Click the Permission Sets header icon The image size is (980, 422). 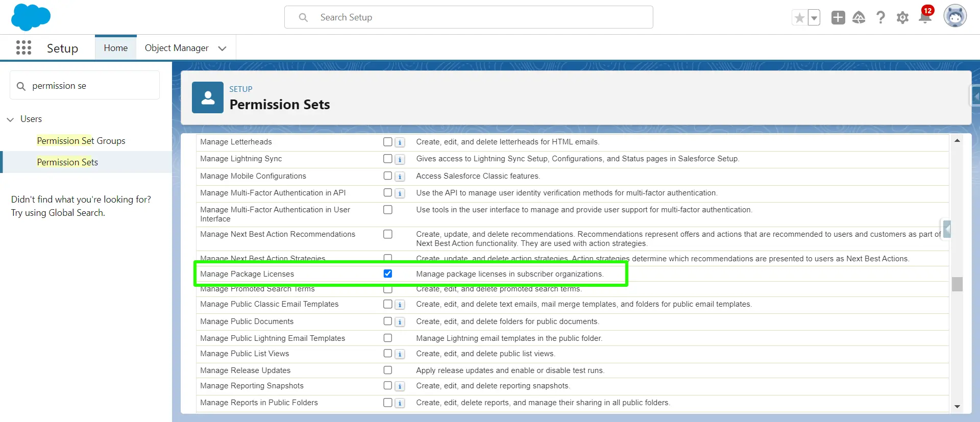[x=208, y=97]
